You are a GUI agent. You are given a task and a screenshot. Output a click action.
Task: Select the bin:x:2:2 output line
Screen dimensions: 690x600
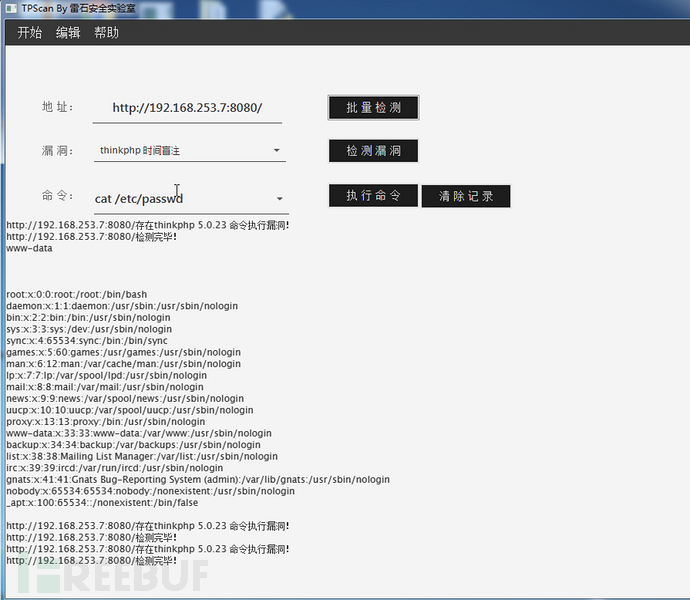(x=88, y=317)
